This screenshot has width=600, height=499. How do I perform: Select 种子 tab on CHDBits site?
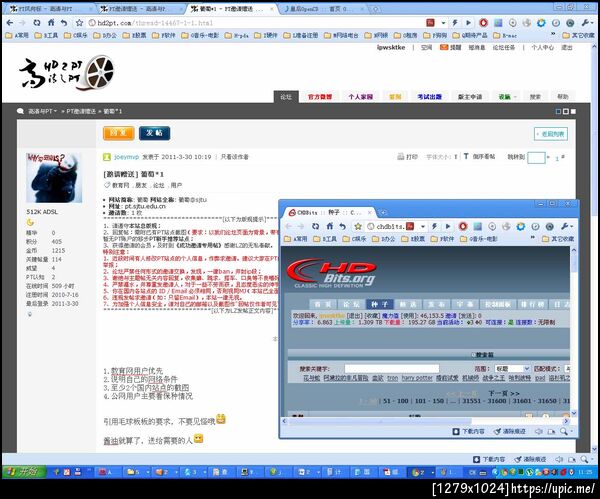(x=379, y=304)
